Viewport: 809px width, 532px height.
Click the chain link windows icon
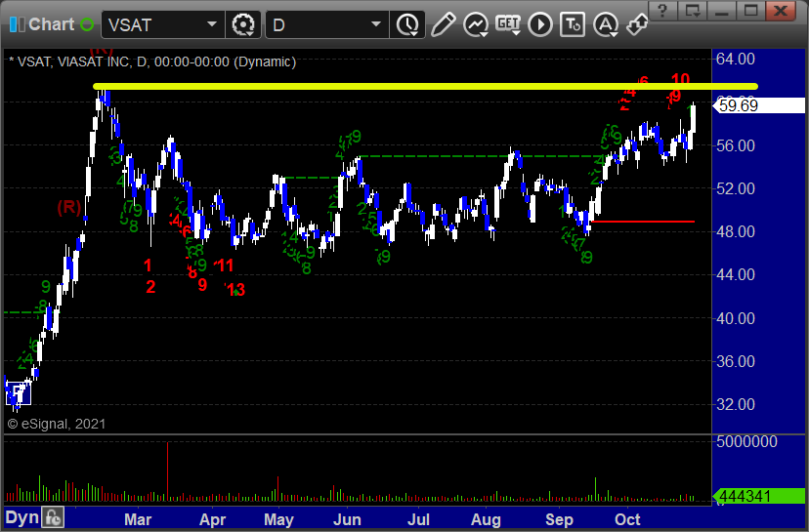637,24
